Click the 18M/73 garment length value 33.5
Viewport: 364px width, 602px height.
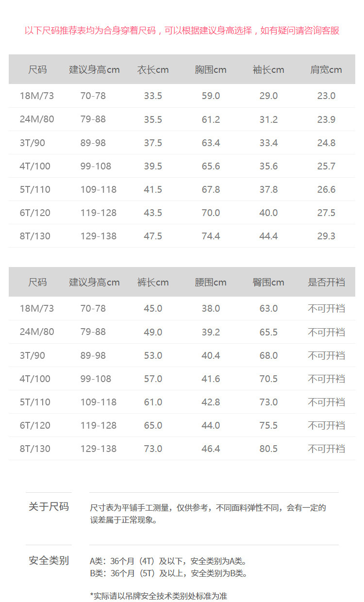(153, 96)
